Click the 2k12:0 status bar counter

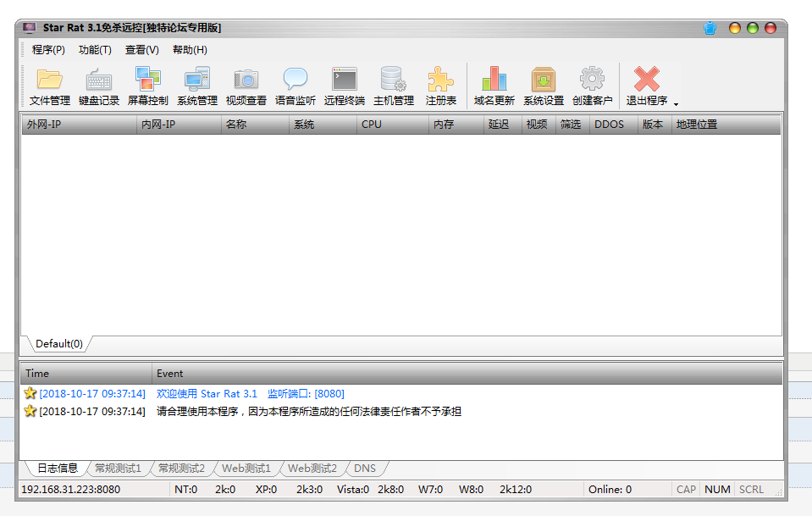516,490
